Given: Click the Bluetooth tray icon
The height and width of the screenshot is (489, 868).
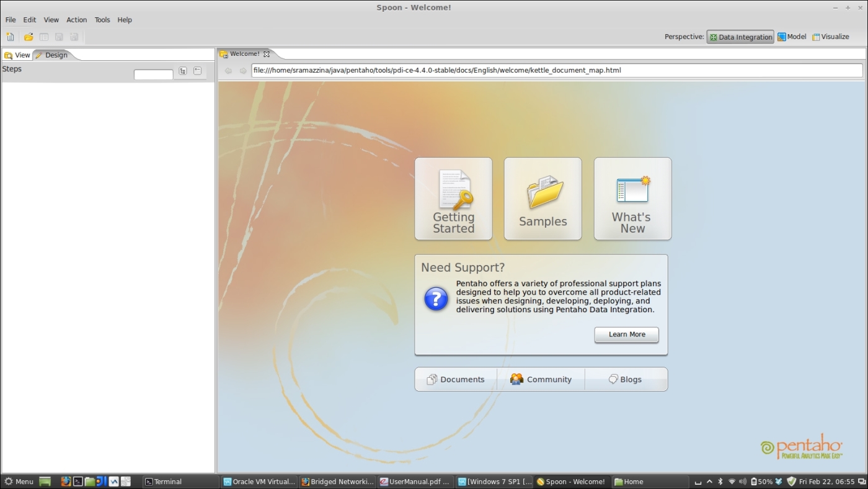Looking at the screenshot, I should pyautogui.click(x=720, y=482).
